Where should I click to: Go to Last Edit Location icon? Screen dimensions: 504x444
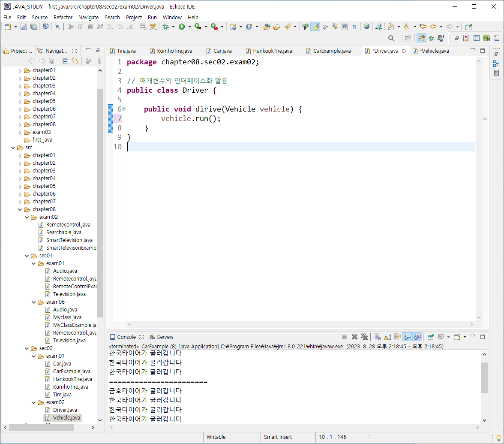point(423,27)
